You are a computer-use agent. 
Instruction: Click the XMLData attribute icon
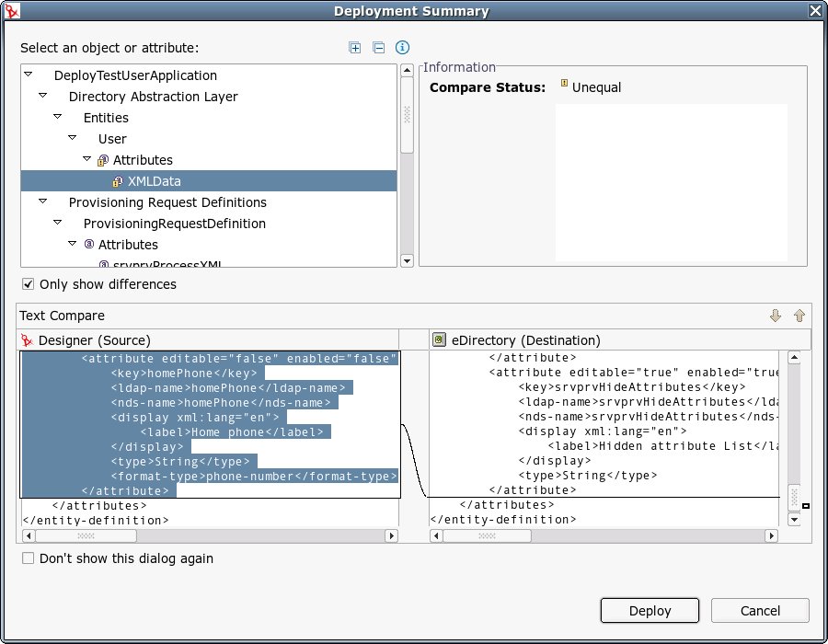point(117,181)
